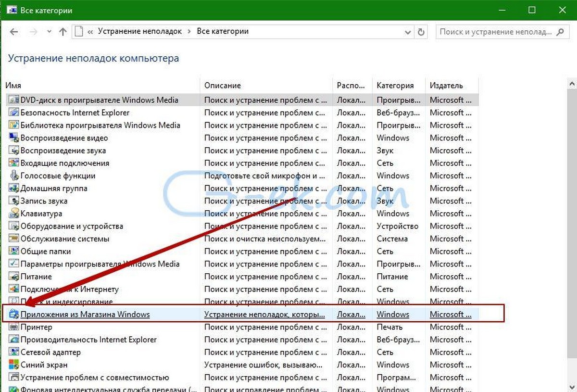Click the Up one level arrow
The height and width of the screenshot is (392, 577).
(x=63, y=32)
